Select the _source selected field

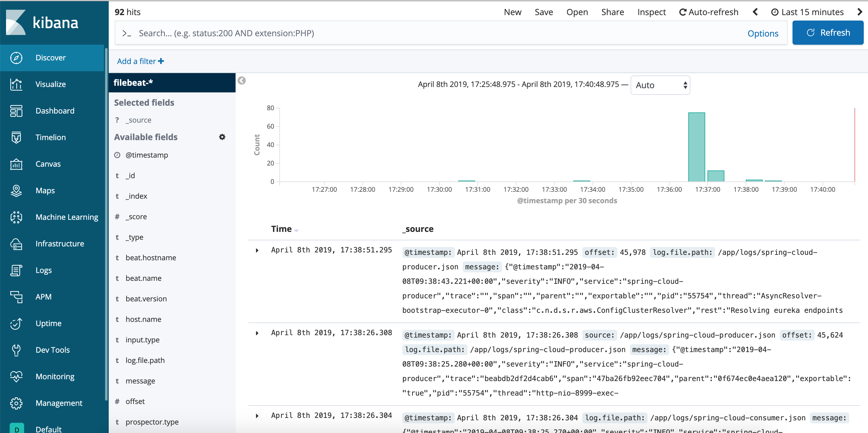138,120
